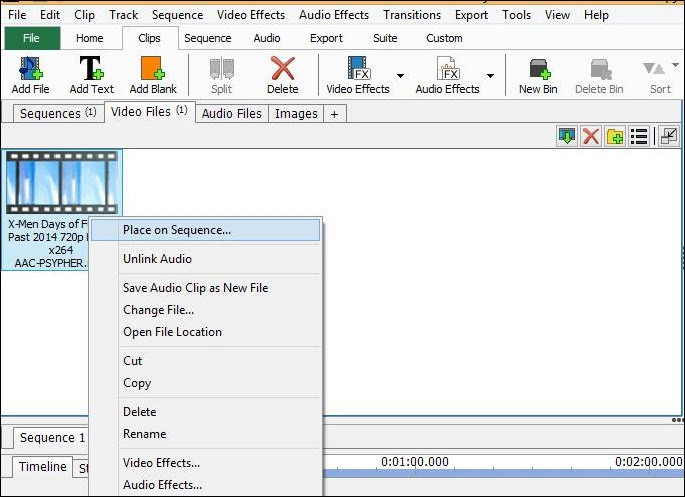Toggle the bin list view icon

point(639,136)
